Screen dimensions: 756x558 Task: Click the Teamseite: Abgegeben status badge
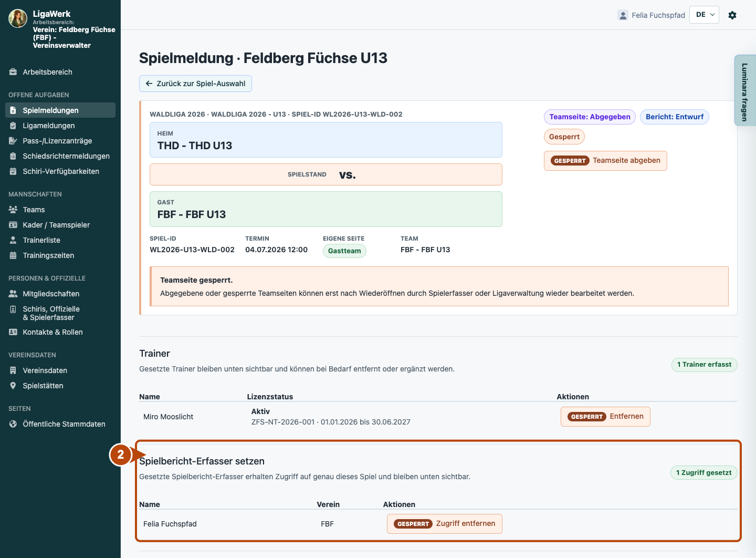[x=590, y=117]
